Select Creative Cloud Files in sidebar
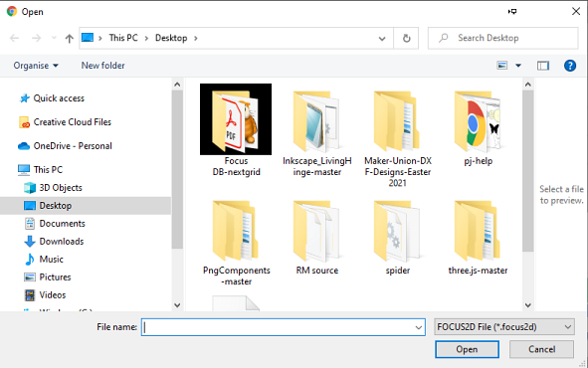The width and height of the screenshot is (588, 368). coord(73,122)
